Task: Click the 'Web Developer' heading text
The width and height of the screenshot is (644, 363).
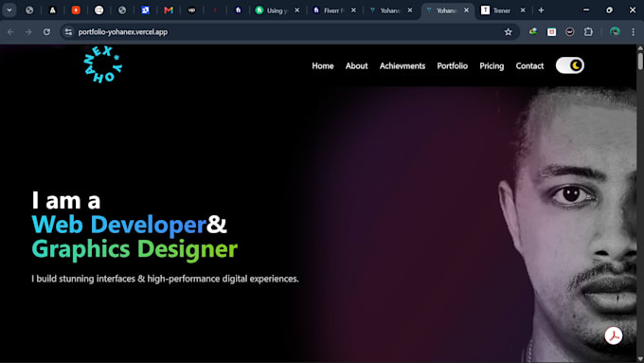Action: tap(119, 225)
